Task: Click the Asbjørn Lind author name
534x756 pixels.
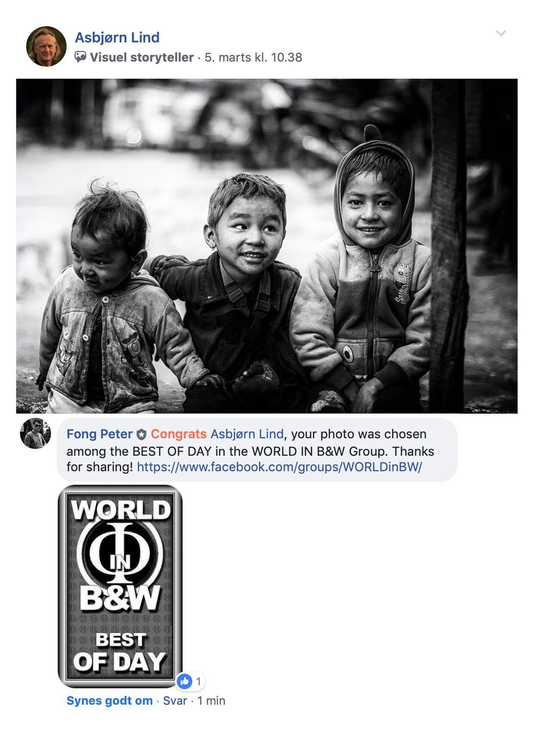Action: coord(117,37)
